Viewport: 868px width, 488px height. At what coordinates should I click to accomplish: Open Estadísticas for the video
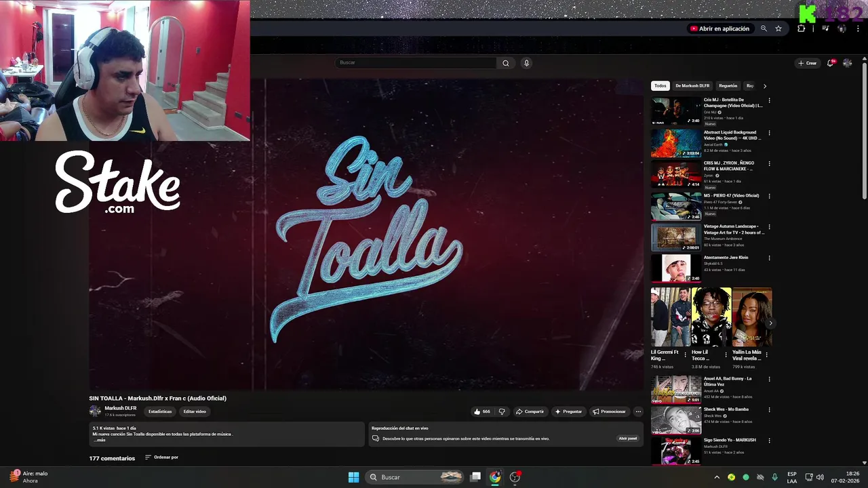point(161,411)
